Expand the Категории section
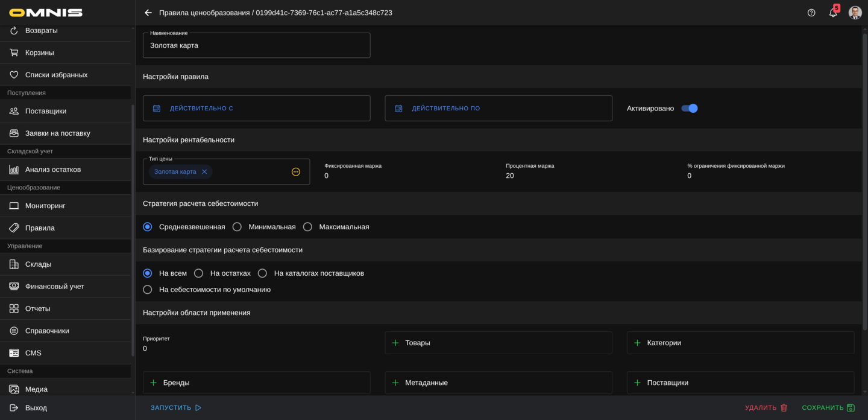868x420 pixels. (x=740, y=343)
